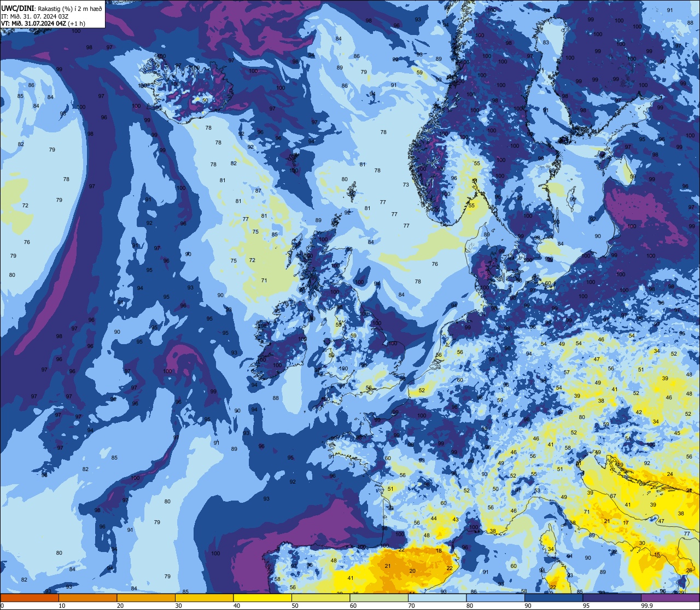700x610 pixels.
Task: Click the orange 10–20 legend segment
Action: point(87,597)
